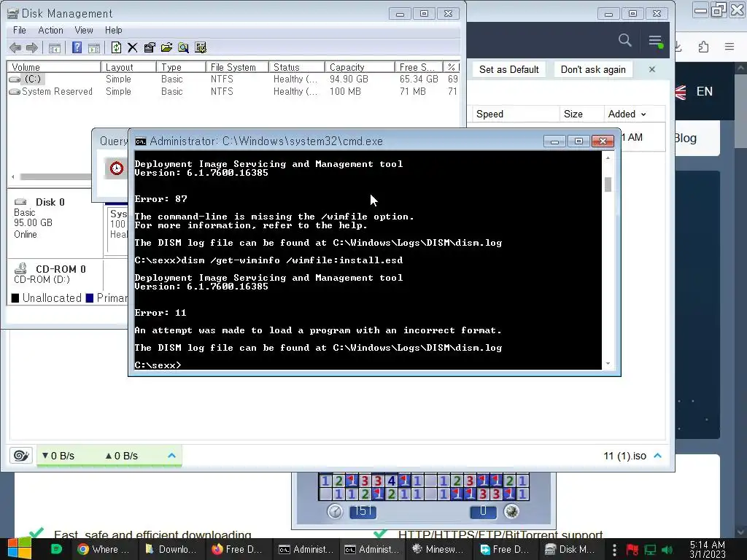The width and height of the screenshot is (747, 560).
Task: Click the Primary partition blue swatch
Action: click(x=90, y=298)
